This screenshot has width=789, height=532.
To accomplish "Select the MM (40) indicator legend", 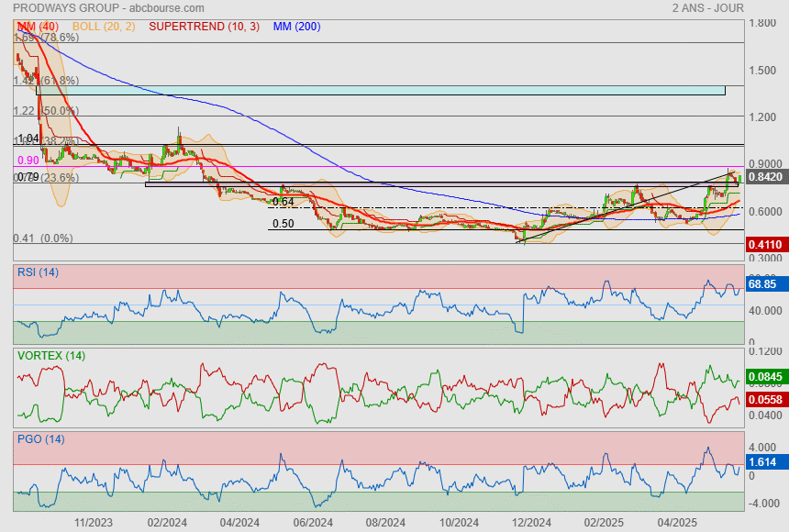I will [x=38, y=27].
